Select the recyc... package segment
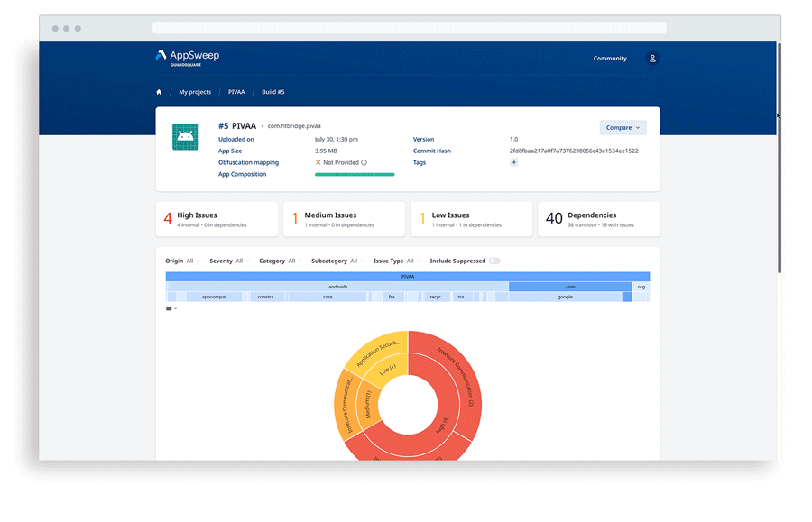This screenshot has width=812, height=522. point(437,297)
